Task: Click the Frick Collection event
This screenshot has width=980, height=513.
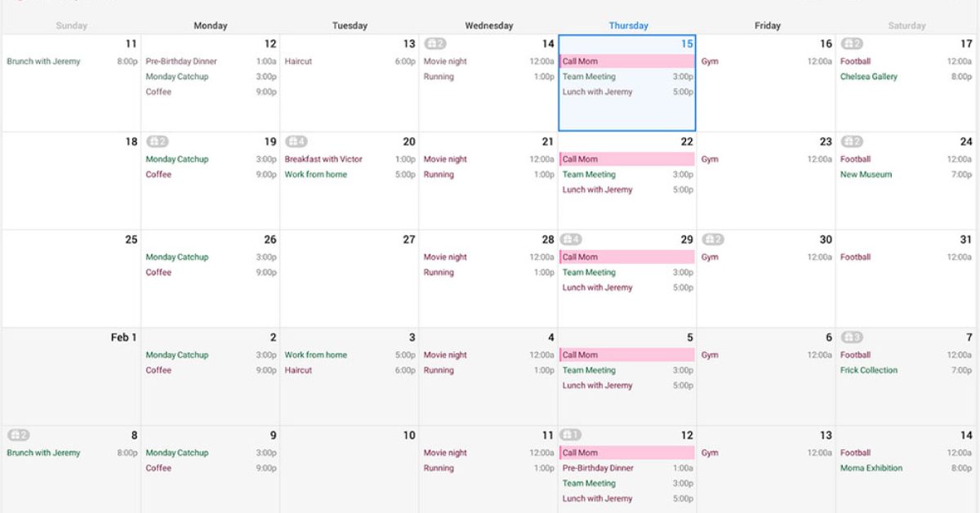Action: pyautogui.click(x=868, y=370)
